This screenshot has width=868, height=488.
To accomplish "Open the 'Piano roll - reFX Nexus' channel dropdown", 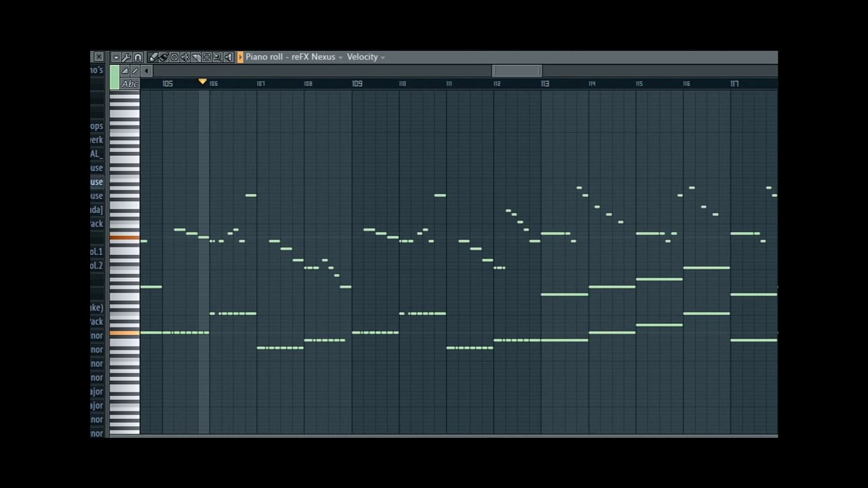I will pyautogui.click(x=294, y=57).
